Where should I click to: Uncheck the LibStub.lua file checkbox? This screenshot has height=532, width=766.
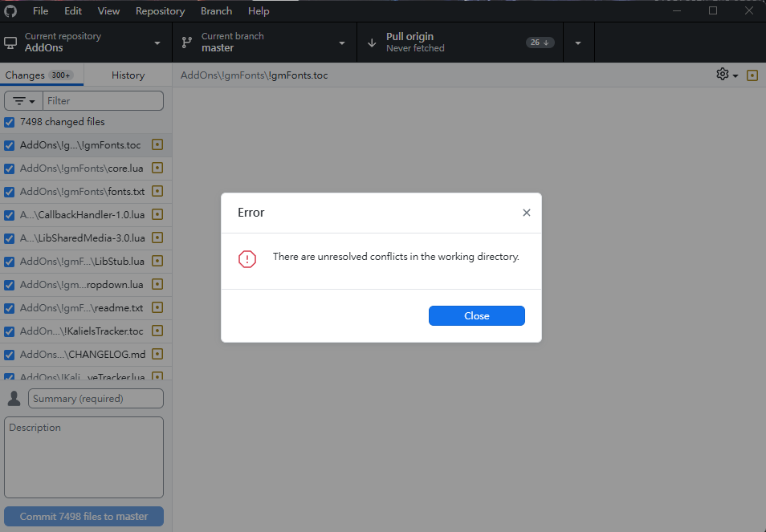click(10, 262)
